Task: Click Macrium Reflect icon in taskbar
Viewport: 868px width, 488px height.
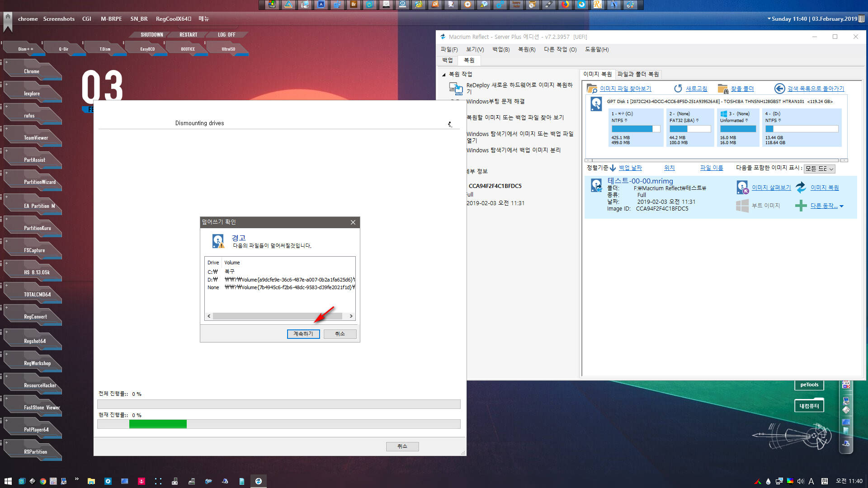Action: 259,481
